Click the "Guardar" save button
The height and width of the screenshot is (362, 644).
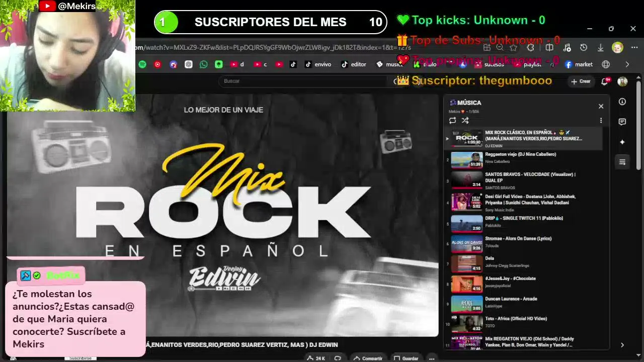click(406, 358)
